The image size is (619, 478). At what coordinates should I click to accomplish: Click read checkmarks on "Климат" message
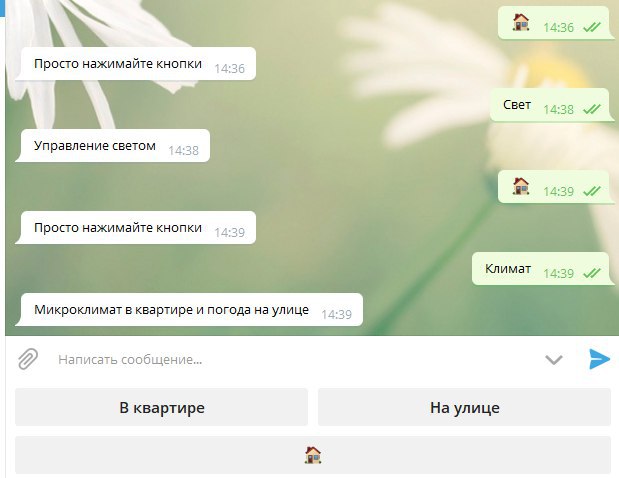pyautogui.click(x=592, y=273)
